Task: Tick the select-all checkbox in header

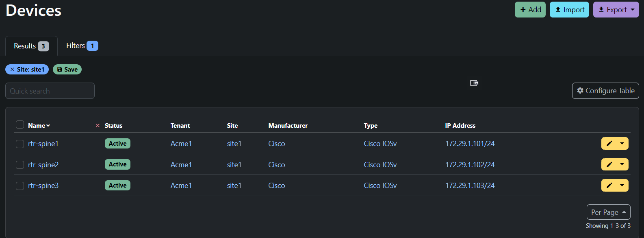Action: 20,124
